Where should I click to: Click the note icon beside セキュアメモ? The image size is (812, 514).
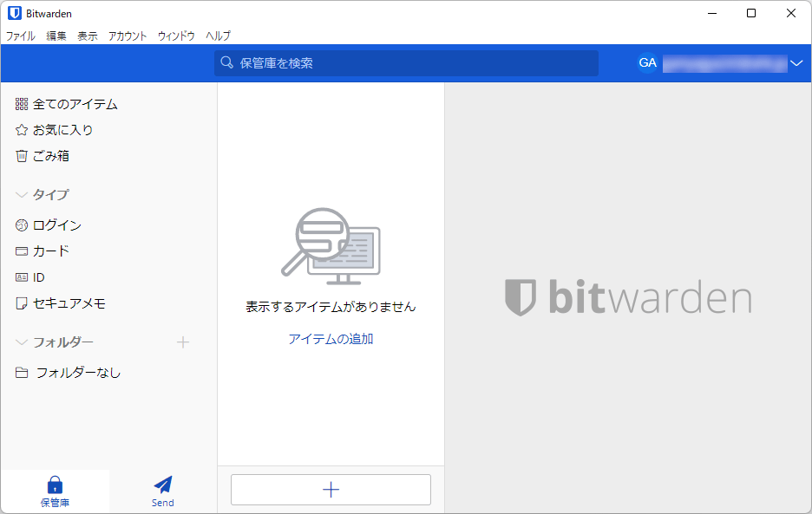(x=21, y=303)
